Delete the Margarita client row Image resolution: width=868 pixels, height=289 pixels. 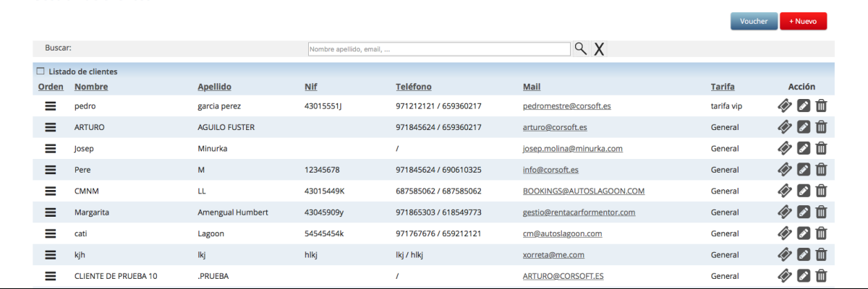821,212
